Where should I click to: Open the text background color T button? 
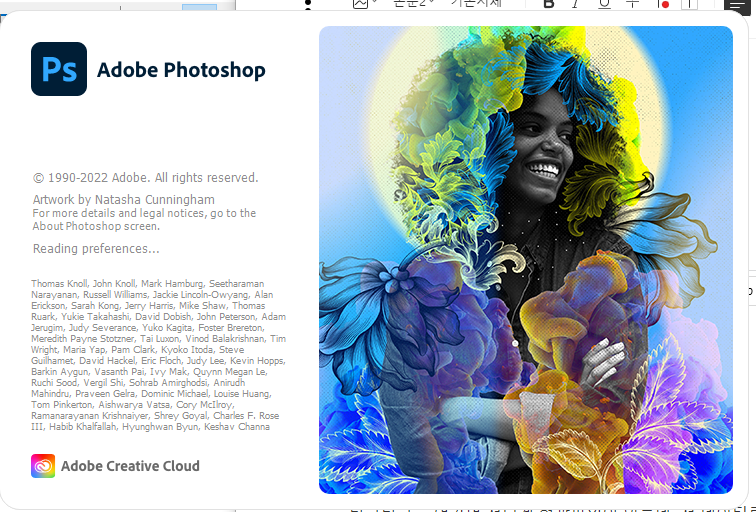pos(690,4)
